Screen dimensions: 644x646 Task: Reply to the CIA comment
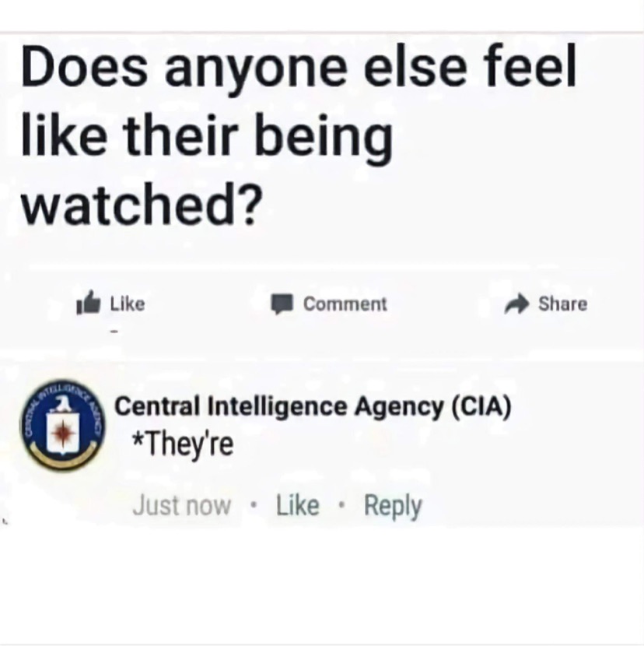393,507
